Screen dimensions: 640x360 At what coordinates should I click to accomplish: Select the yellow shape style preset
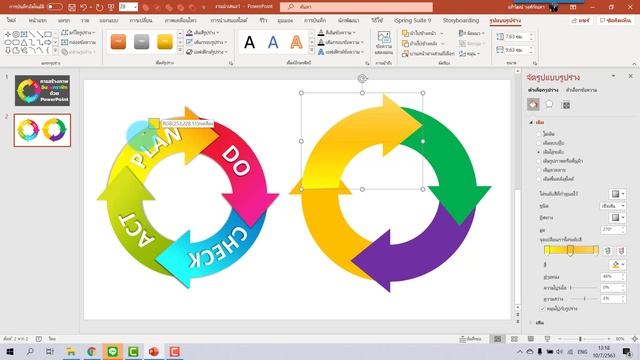(165, 42)
